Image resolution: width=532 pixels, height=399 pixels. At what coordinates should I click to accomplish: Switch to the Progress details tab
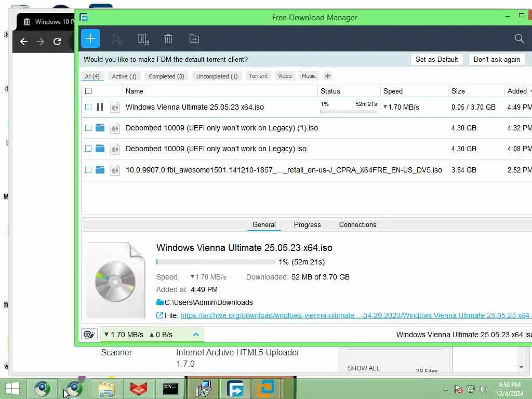(x=308, y=224)
